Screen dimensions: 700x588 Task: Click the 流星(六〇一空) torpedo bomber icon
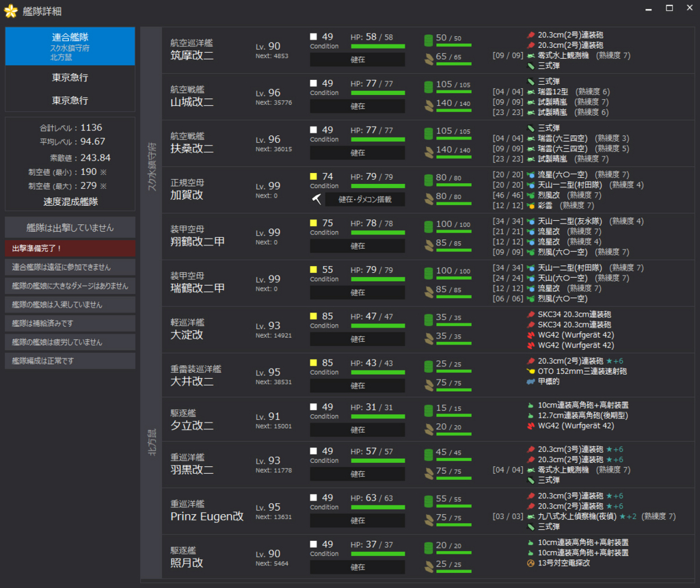point(530,174)
